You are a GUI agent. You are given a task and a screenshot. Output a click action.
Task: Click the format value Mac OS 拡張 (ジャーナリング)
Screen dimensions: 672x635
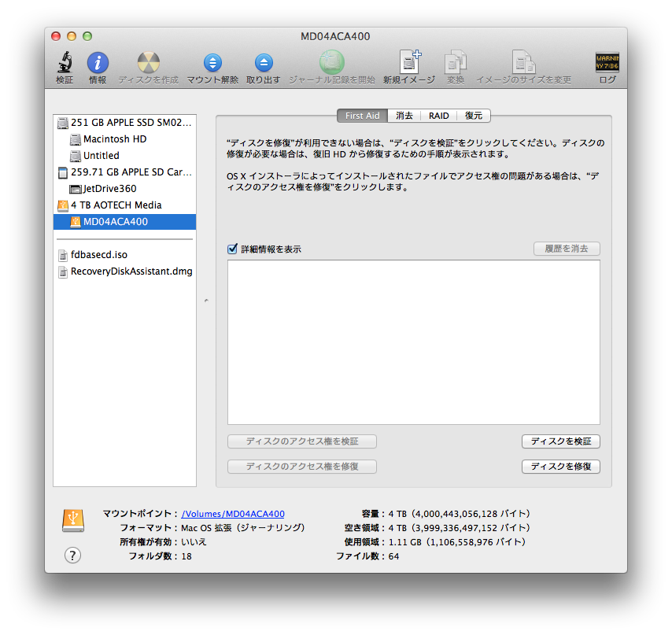pos(243,528)
